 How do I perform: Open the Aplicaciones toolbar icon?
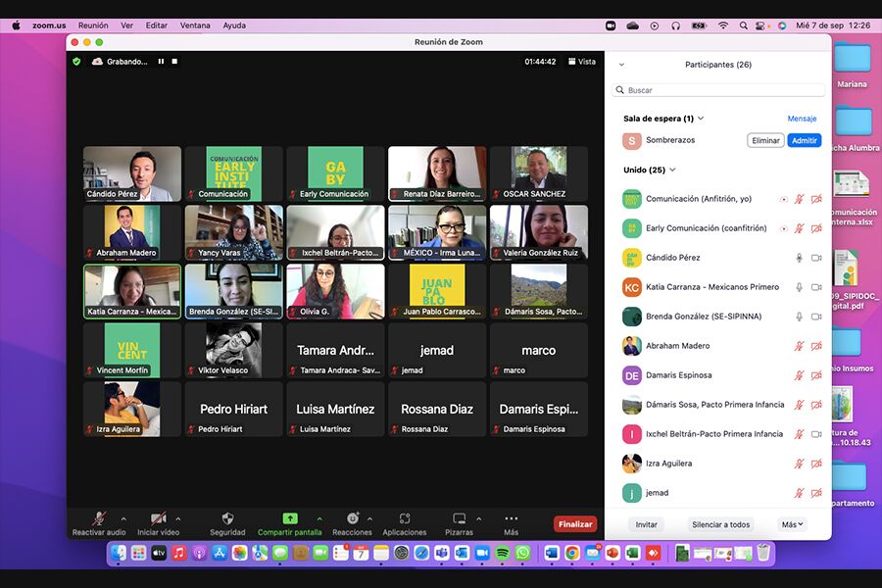click(405, 518)
